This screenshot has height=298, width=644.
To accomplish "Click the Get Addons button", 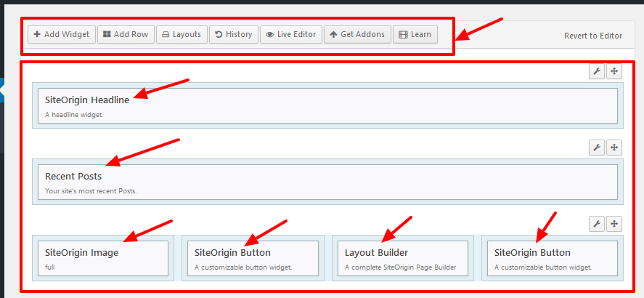I will [x=357, y=35].
